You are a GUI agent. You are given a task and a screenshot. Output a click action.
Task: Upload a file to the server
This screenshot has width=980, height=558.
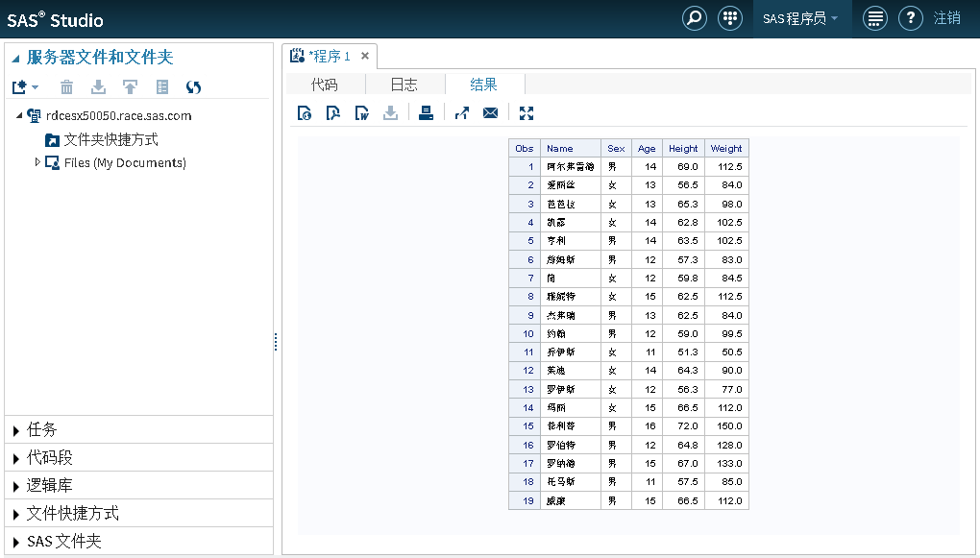(x=131, y=86)
